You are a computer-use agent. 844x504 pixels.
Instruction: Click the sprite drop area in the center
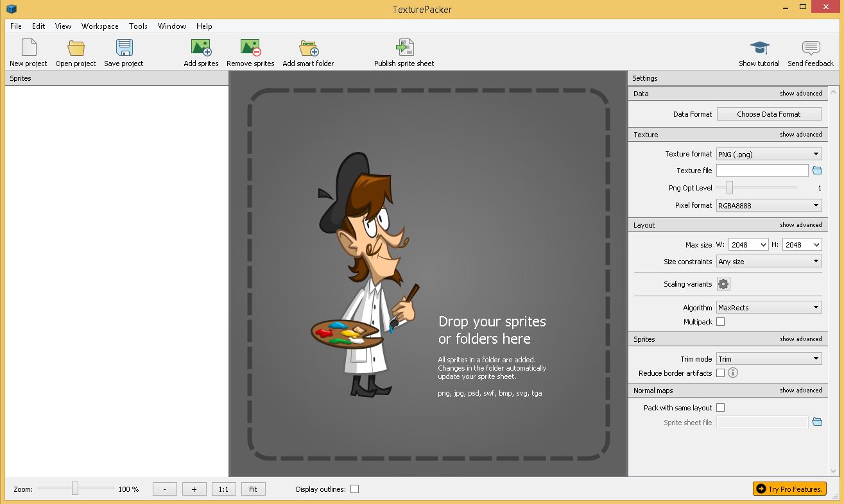pos(428,274)
